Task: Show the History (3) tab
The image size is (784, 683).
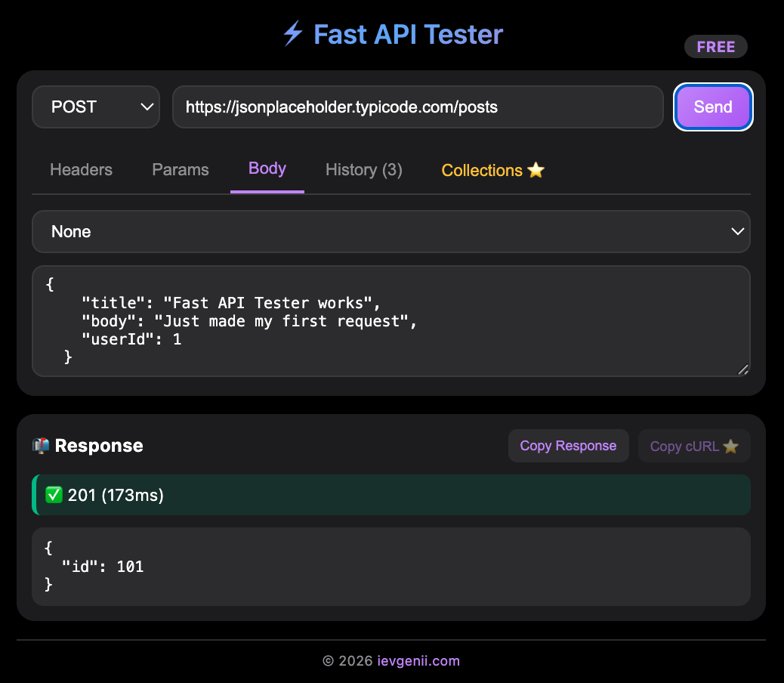Action: 364,170
